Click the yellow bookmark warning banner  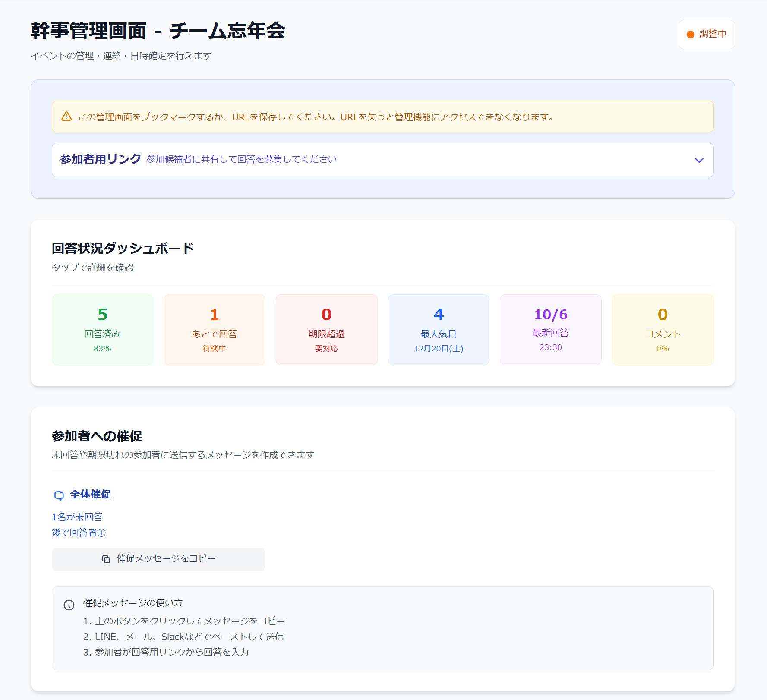click(x=382, y=117)
